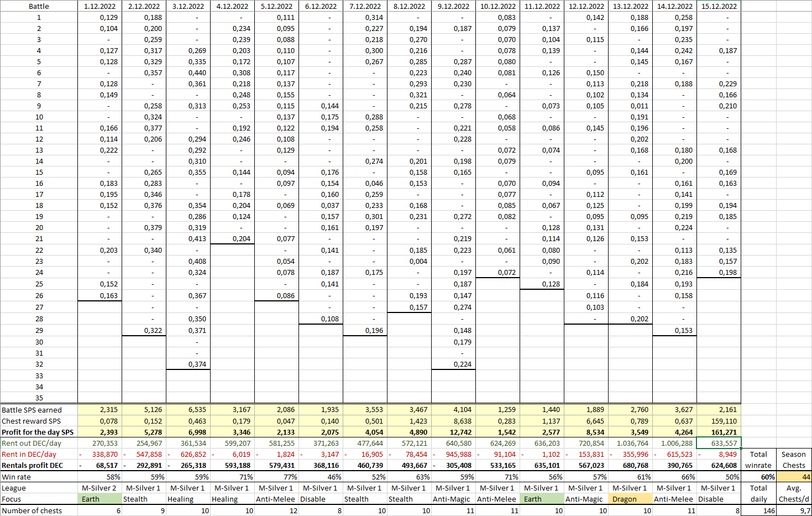The height and width of the screenshot is (516, 812).
Task: Click the 'Season Chests' label
Action: [794, 460]
